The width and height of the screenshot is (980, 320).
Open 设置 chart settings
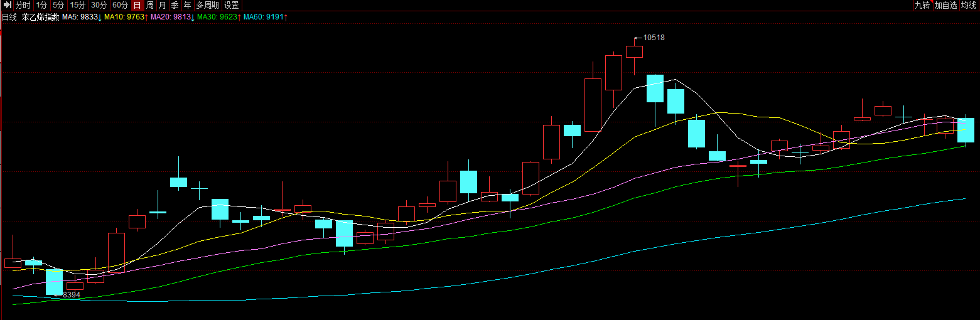232,5
